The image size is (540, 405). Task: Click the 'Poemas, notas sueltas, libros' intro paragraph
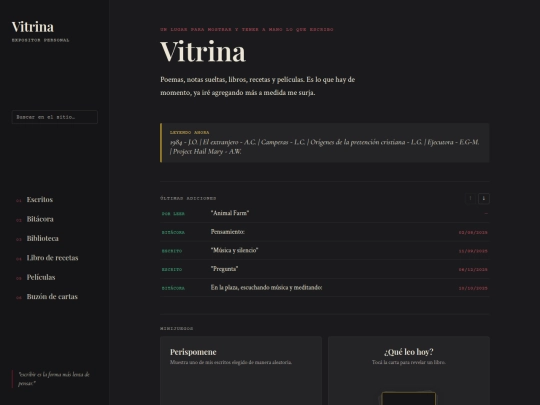[258, 86]
